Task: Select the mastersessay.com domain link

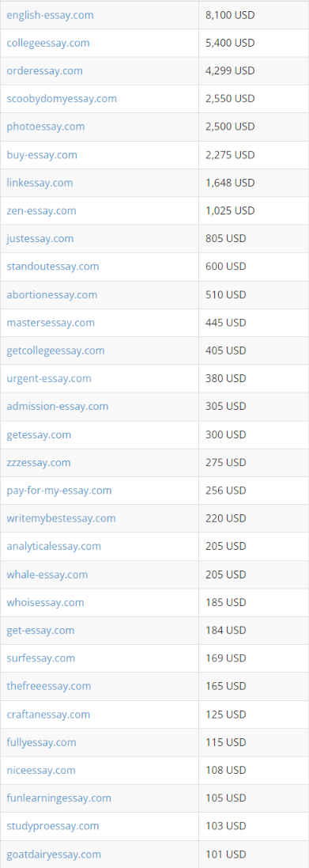Action: (51, 322)
